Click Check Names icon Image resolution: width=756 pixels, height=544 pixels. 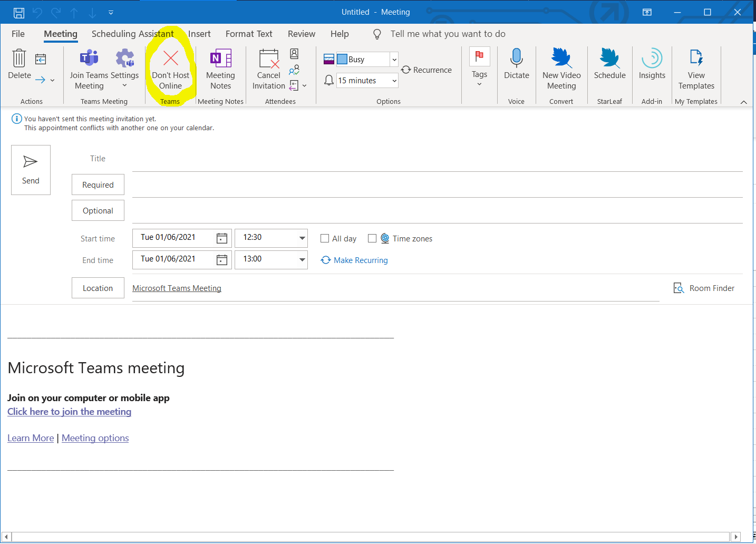[x=294, y=70]
